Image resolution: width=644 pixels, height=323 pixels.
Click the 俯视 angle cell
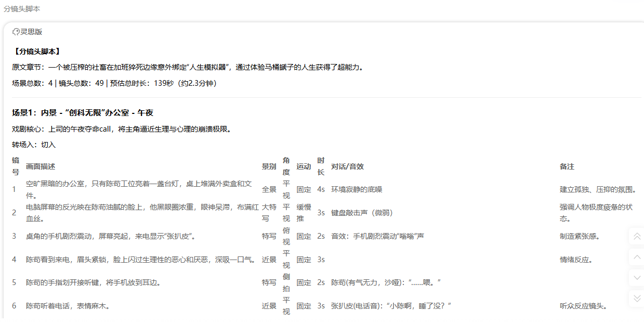tap(286, 236)
